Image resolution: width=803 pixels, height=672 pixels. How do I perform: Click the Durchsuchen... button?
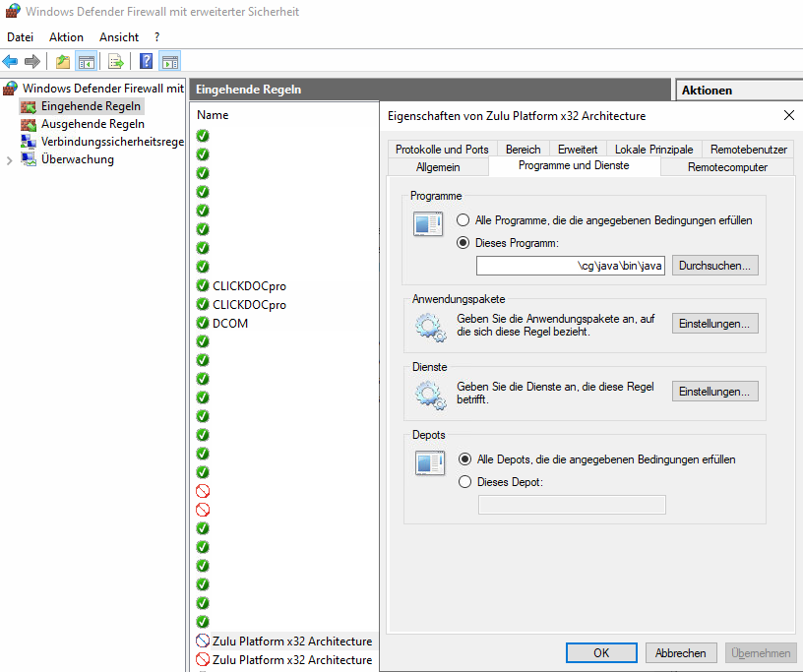coord(714,266)
